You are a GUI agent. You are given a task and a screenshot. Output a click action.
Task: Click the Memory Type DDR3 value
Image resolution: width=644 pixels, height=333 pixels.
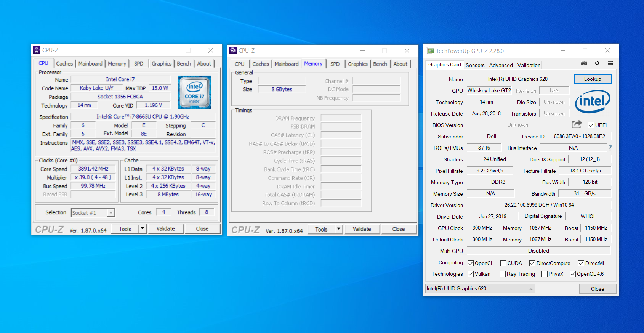pos(498,182)
